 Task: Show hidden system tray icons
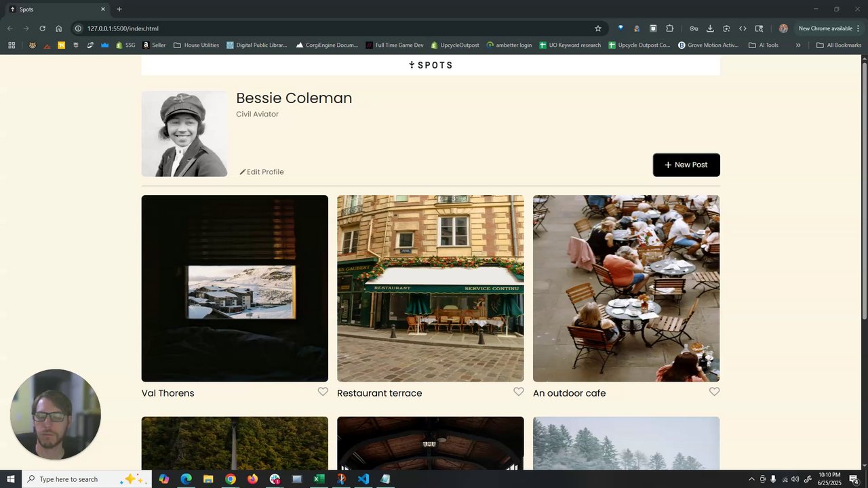[751, 479]
